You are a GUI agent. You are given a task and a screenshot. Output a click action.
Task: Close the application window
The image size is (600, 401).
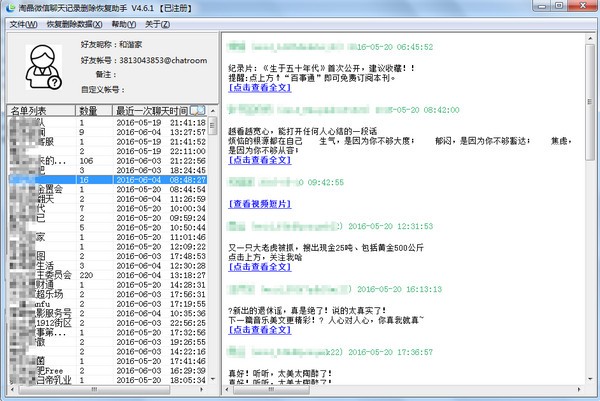pyautogui.click(x=586, y=8)
